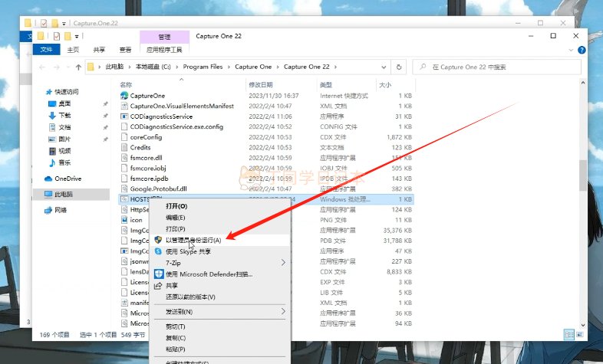Expand breadcrumb chevron after 此电脑

pyautogui.click(x=130, y=67)
